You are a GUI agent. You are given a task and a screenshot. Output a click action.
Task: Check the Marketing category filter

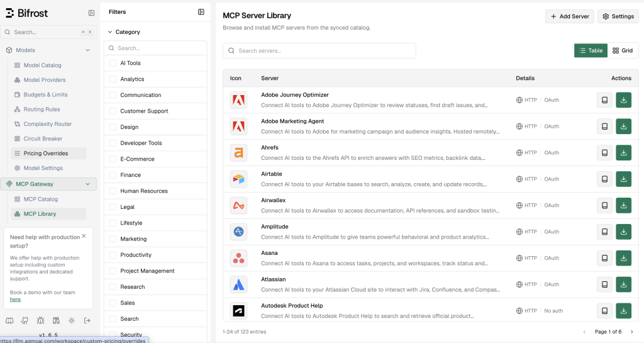tap(113, 239)
